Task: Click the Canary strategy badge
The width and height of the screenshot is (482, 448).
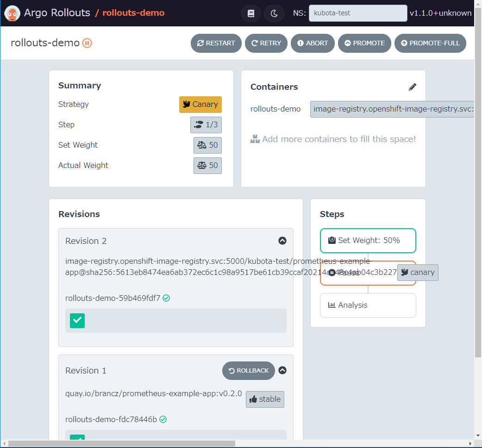Action: point(200,105)
